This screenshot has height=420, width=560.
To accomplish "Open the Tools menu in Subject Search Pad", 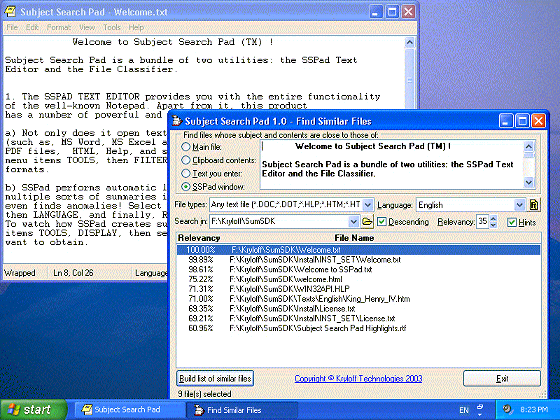I will [x=112, y=28].
